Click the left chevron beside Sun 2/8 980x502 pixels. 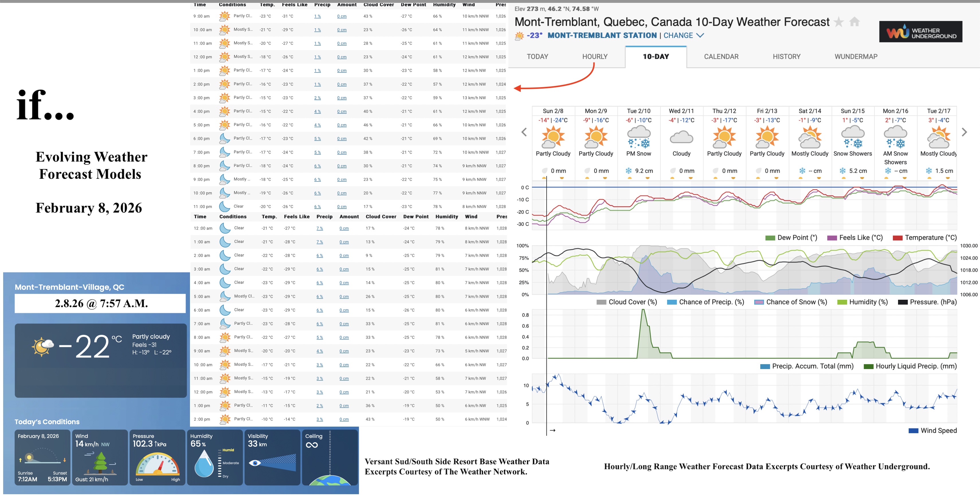pyautogui.click(x=524, y=132)
